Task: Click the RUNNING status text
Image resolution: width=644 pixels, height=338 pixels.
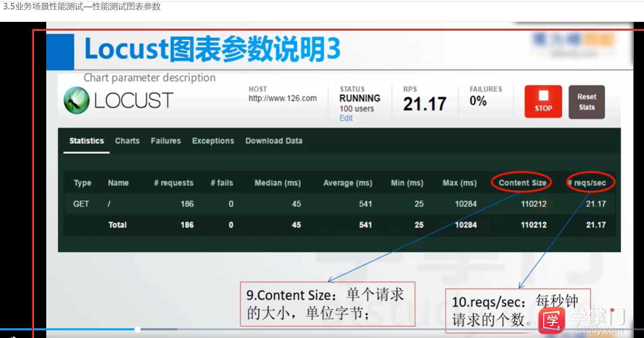Action: [360, 98]
